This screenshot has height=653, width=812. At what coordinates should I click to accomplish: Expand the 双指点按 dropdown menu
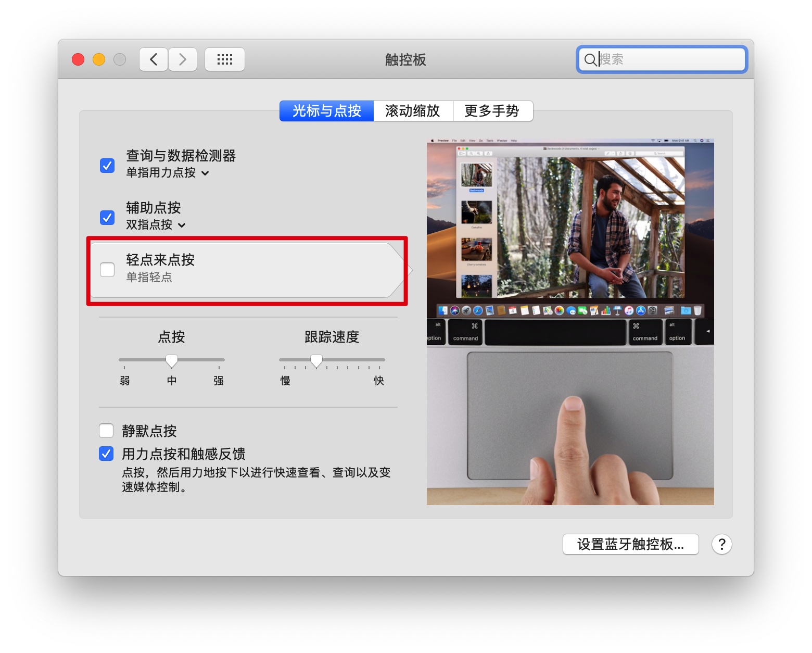tap(156, 225)
